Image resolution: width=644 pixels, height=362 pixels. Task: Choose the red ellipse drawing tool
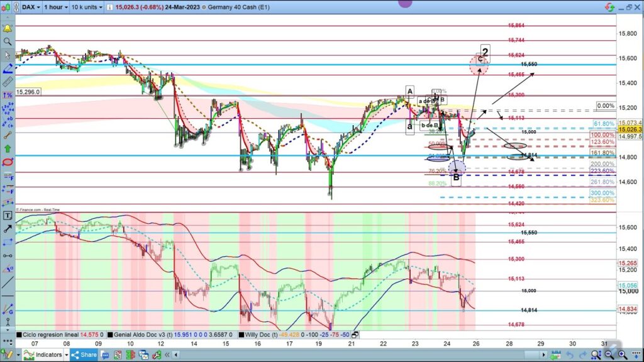point(8,162)
